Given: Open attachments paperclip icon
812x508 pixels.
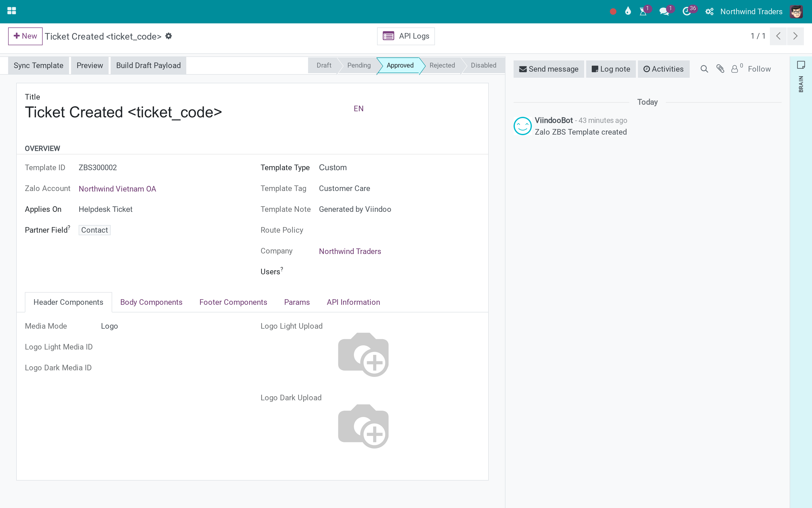Looking at the screenshot, I should [720, 69].
